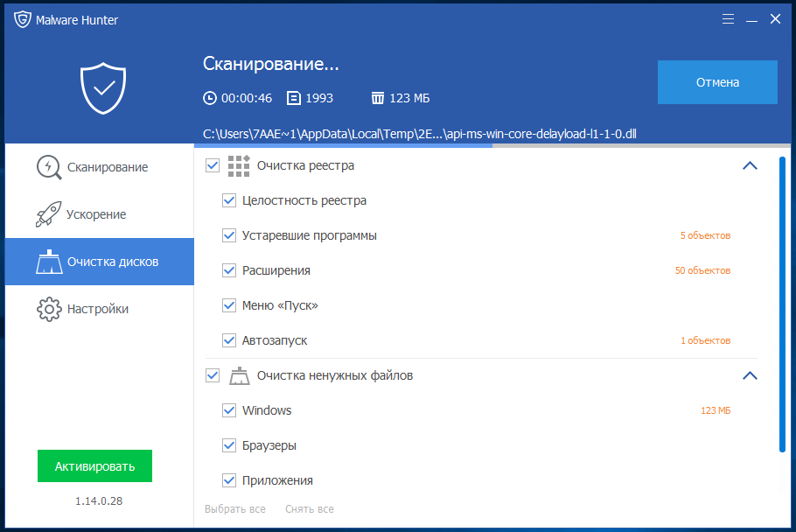Disable the Автозапуск checkbox
Viewport: 796px width, 532px height.
pyautogui.click(x=229, y=340)
